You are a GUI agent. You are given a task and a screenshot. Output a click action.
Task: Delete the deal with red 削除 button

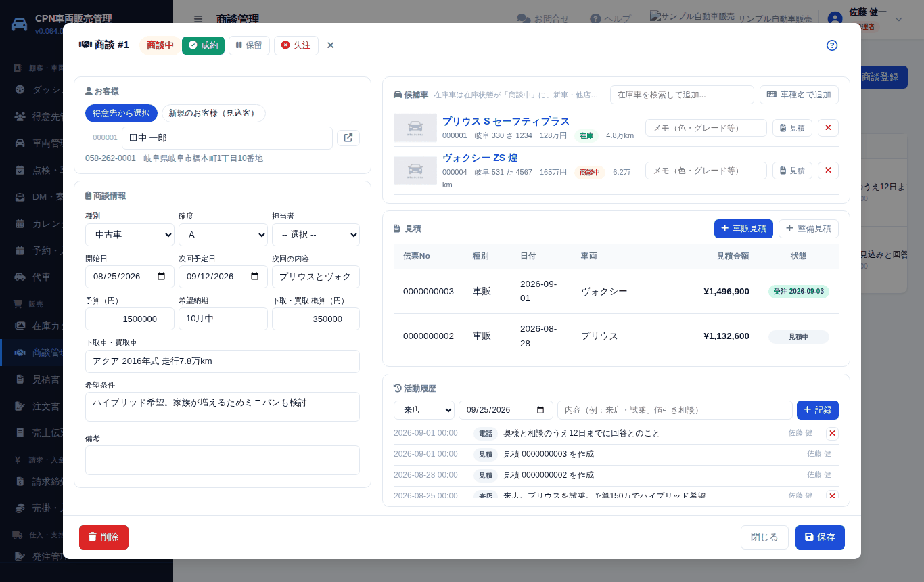tap(103, 537)
